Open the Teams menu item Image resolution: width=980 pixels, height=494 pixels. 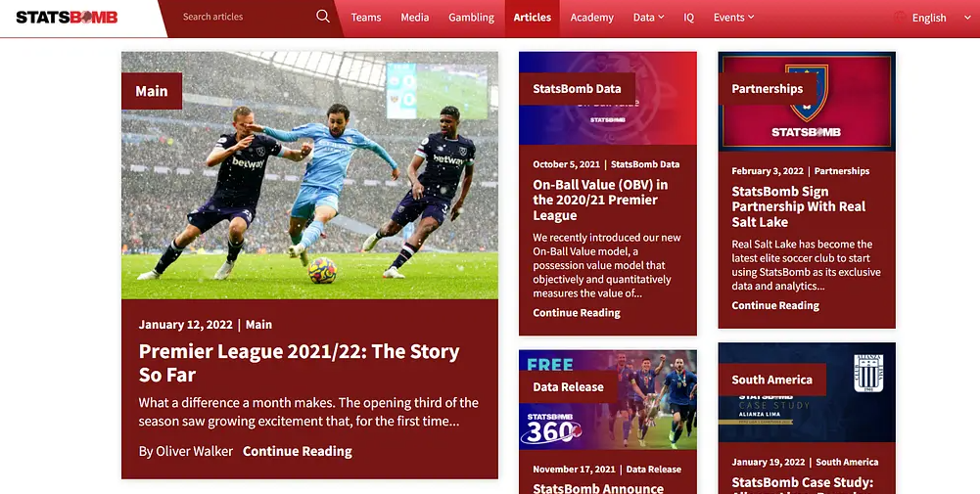[x=365, y=18]
